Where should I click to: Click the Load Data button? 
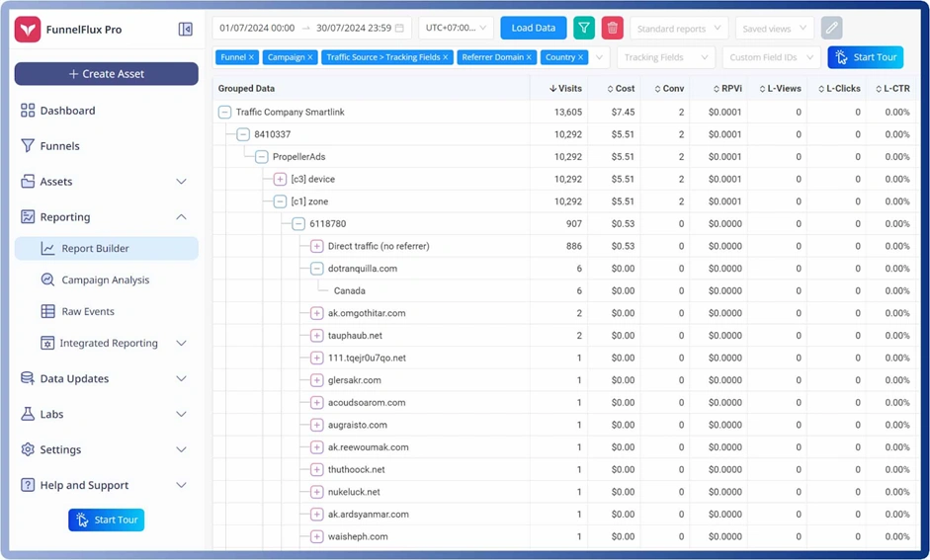pos(533,28)
